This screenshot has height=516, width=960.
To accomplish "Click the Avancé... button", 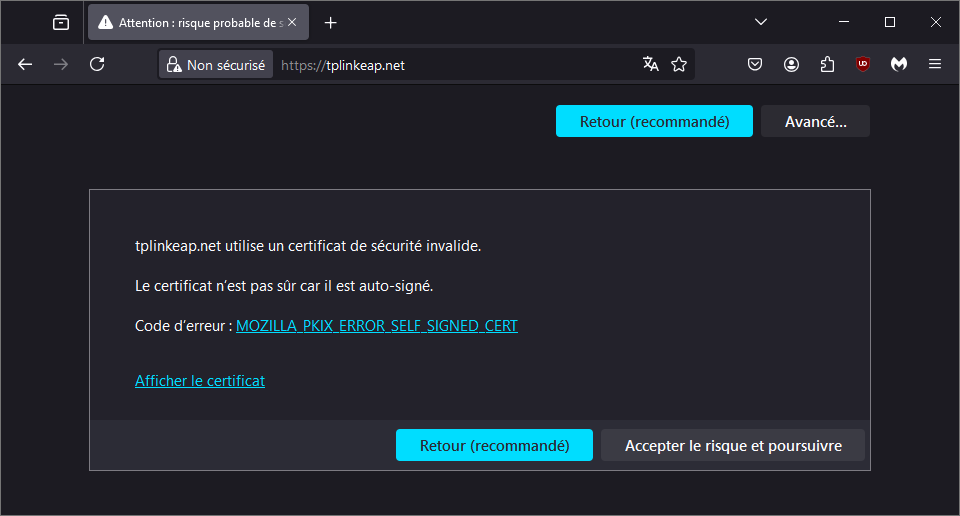I will (x=816, y=121).
